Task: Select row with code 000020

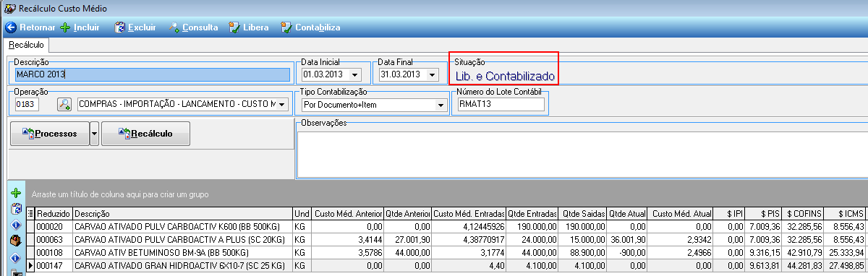Action: pyautogui.click(x=446, y=226)
